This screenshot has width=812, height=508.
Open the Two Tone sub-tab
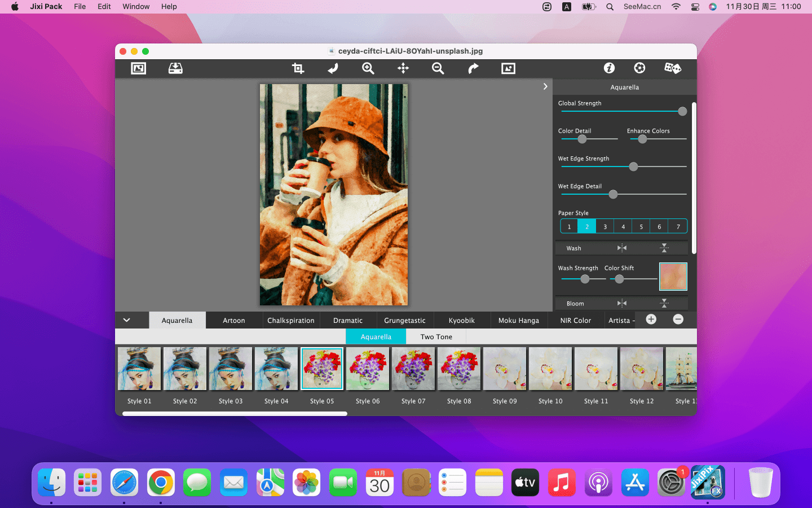pyautogui.click(x=436, y=337)
